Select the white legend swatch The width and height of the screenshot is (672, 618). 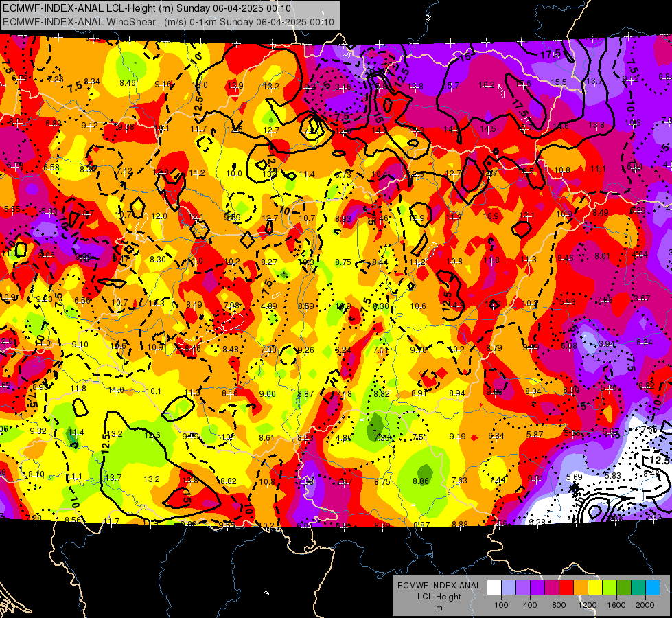pyautogui.click(x=494, y=588)
